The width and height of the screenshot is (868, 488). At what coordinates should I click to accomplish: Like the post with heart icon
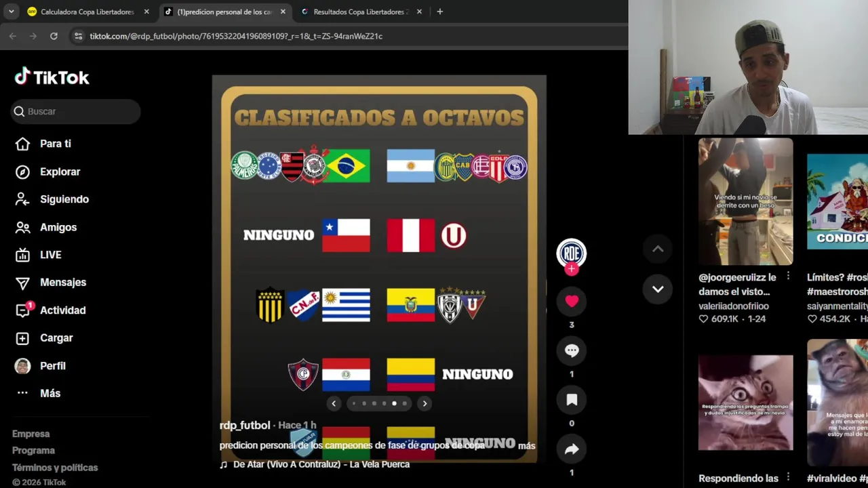(x=572, y=301)
